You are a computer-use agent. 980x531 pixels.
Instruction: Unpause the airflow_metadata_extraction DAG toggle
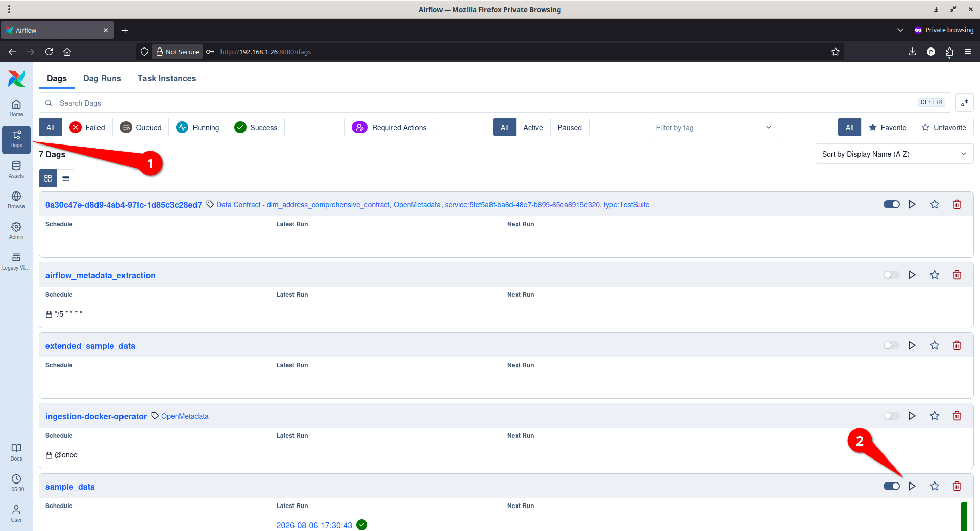click(892, 275)
